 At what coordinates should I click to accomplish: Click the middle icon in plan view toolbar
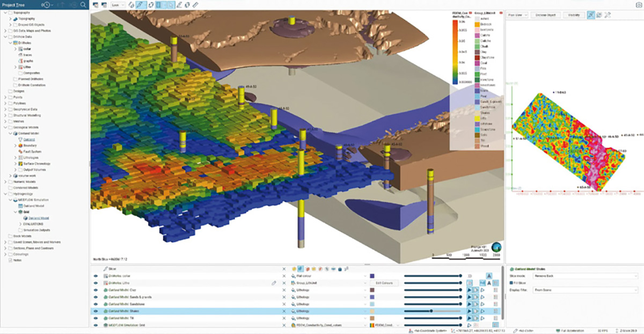click(599, 15)
